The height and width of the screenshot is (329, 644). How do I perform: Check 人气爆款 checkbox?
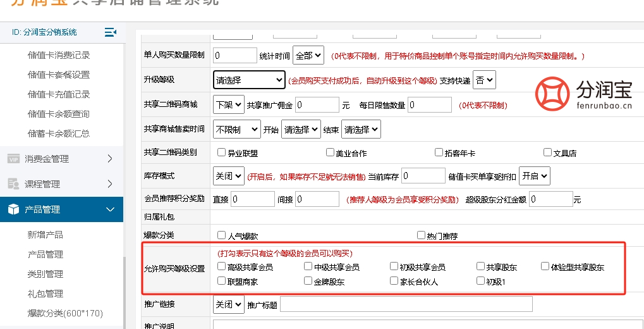click(x=221, y=235)
